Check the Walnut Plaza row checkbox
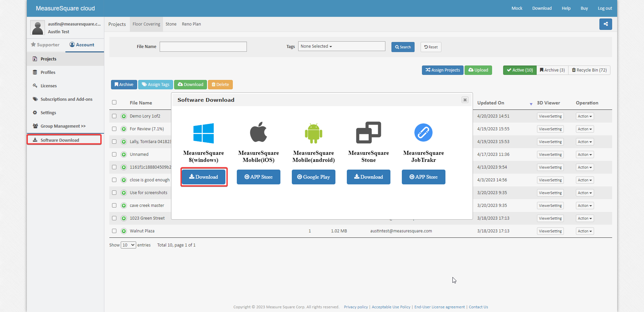 point(114,231)
